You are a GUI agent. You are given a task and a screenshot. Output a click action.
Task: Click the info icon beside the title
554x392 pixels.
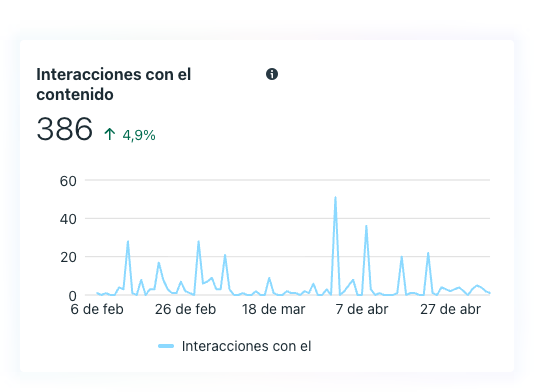click(x=272, y=74)
